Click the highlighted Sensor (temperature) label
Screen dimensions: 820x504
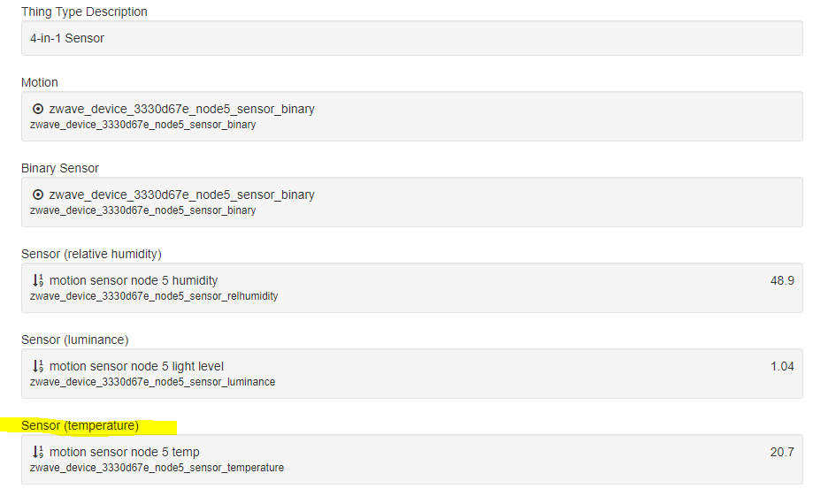click(x=80, y=425)
